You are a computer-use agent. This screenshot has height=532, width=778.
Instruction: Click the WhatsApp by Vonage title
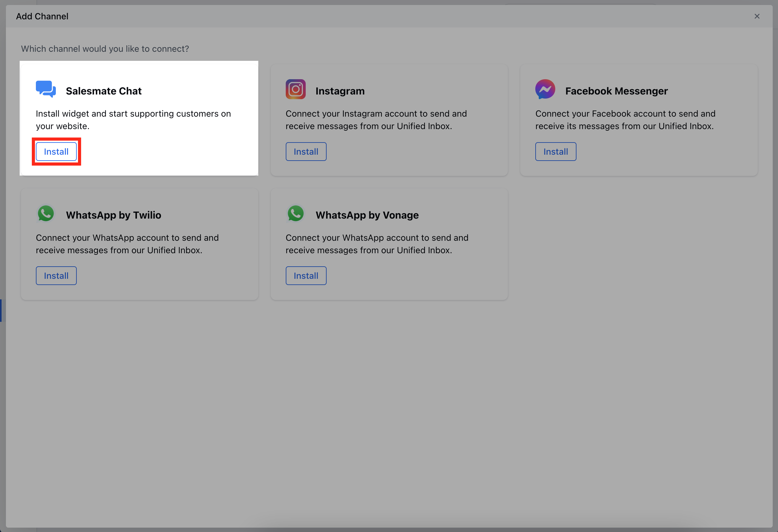click(x=367, y=215)
